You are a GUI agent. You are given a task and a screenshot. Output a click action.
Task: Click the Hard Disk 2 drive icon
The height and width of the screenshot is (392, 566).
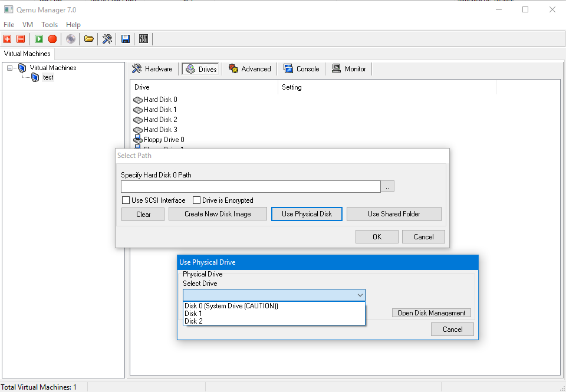(138, 120)
